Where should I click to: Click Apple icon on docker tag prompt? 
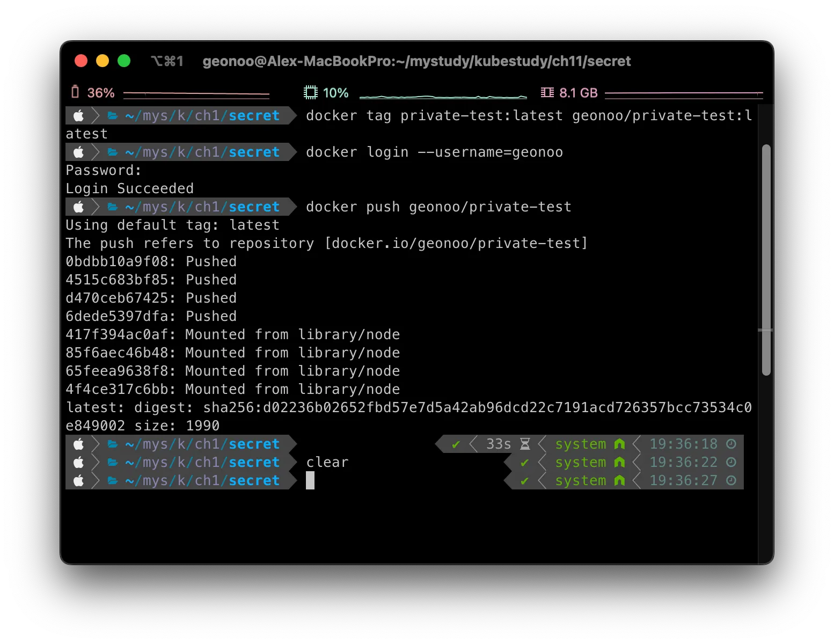[x=78, y=115]
